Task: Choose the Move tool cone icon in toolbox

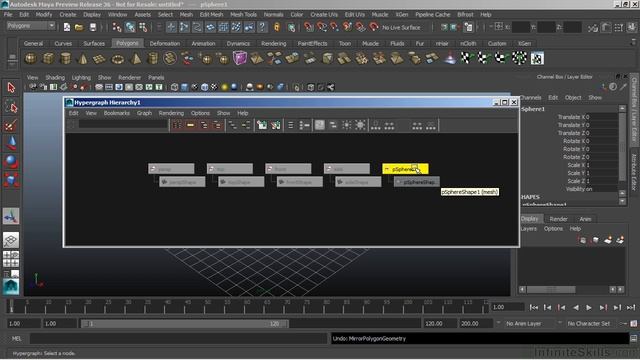Action: click(11, 143)
